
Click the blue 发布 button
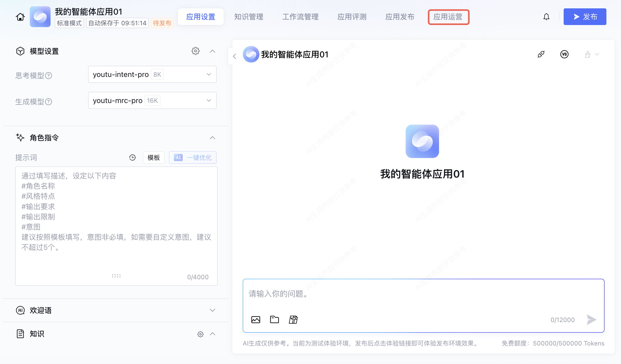click(585, 17)
